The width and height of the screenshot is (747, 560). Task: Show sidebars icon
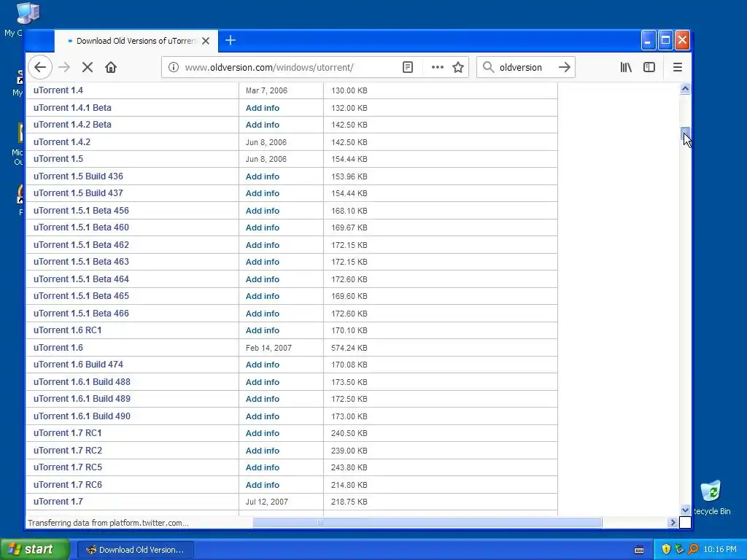pyautogui.click(x=649, y=67)
